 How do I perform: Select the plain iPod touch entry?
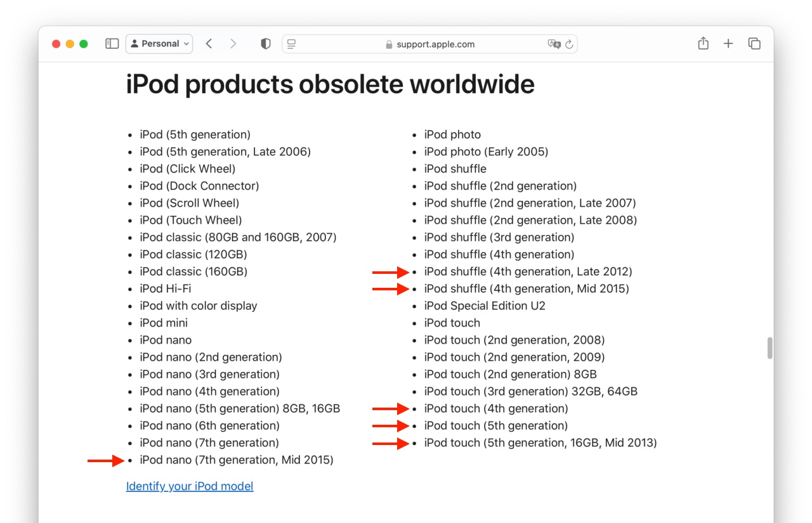tap(452, 323)
